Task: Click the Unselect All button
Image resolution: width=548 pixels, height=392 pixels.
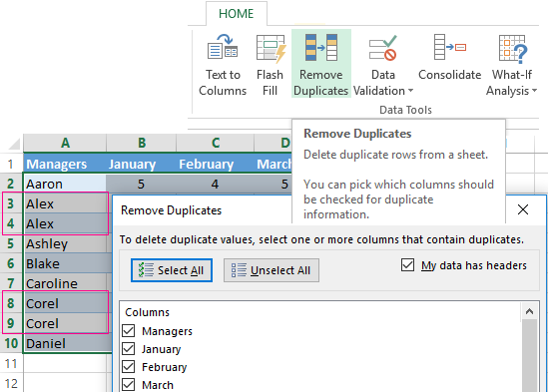Action: coord(272,270)
